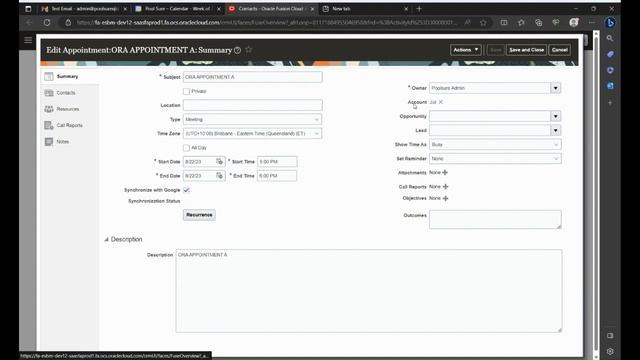Open the Show Time As dropdown
Screen dimensions: 640x360
[x=495, y=144]
